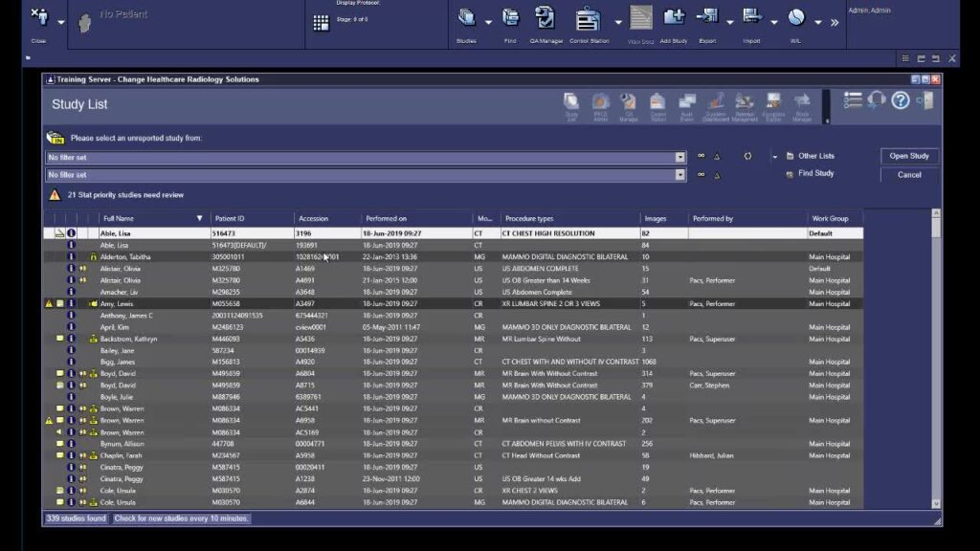Click the exit door icon
980x551 pixels.
pos(925,100)
